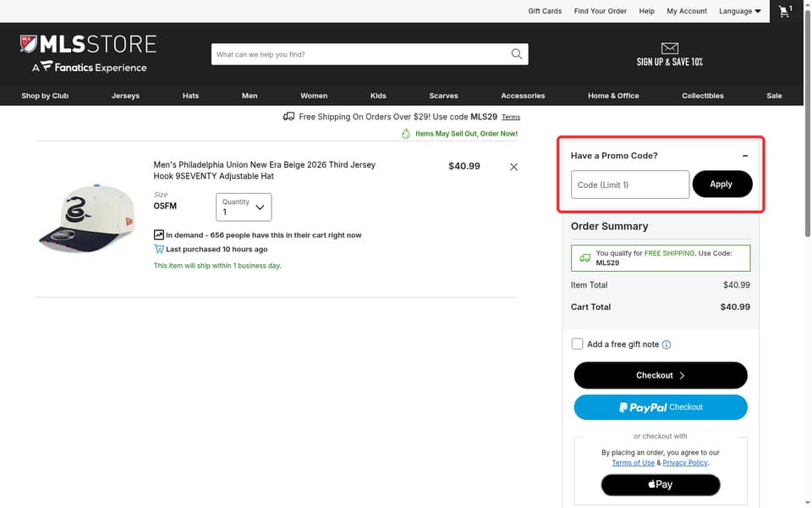This screenshot has width=812, height=508.
Task: Click the black Checkout button
Action: [x=661, y=375]
